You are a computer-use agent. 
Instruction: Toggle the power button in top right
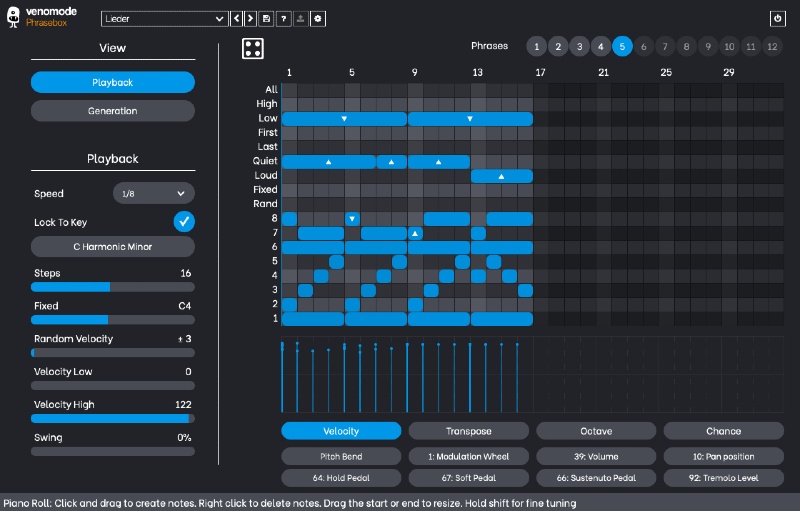click(x=778, y=19)
